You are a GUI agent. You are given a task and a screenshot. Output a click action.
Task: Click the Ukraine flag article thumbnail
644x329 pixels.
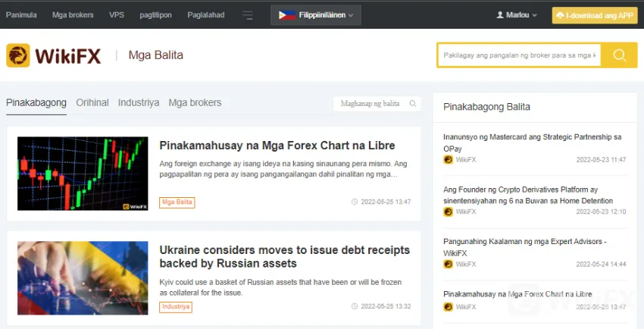click(x=83, y=278)
